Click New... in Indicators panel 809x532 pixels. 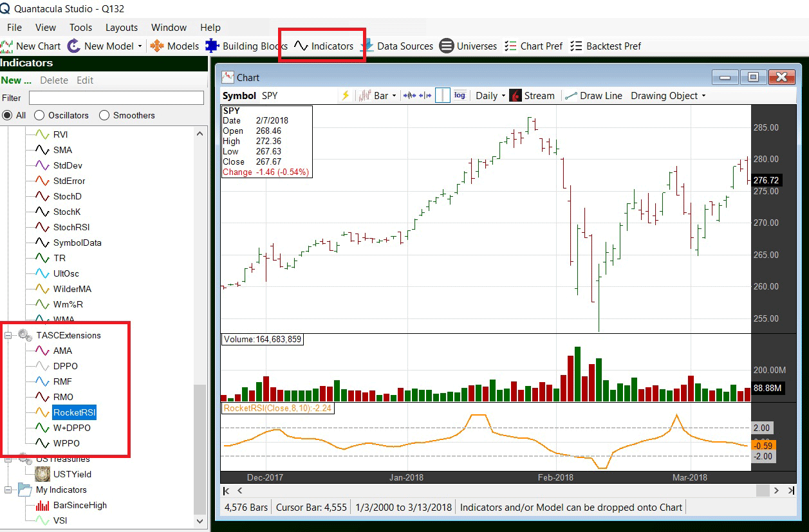pos(16,80)
